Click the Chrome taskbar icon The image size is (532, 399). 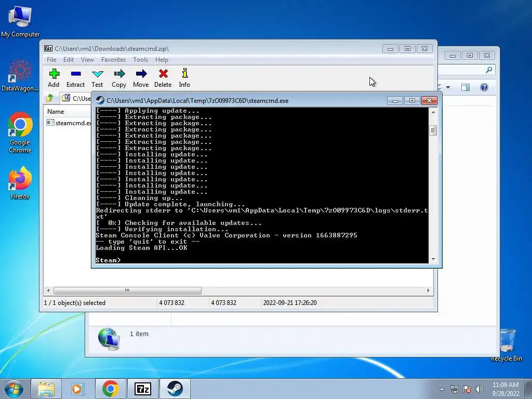click(x=110, y=389)
